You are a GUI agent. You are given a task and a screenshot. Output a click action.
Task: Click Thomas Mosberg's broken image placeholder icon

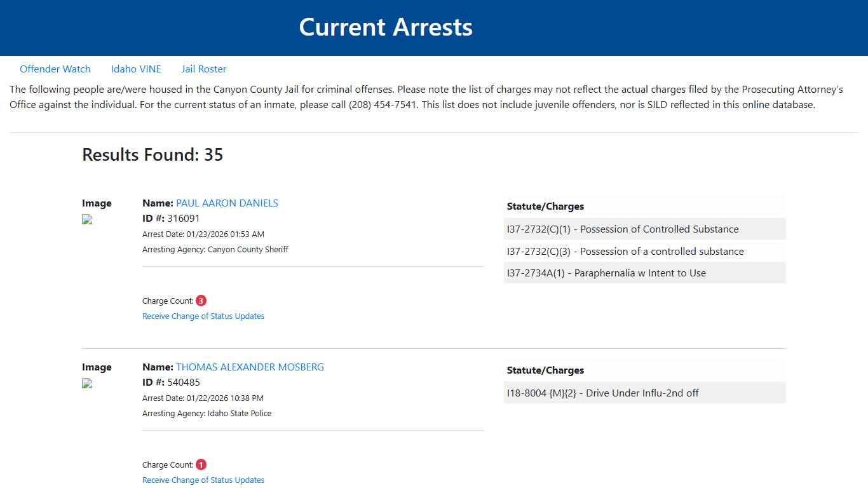(86, 383)
